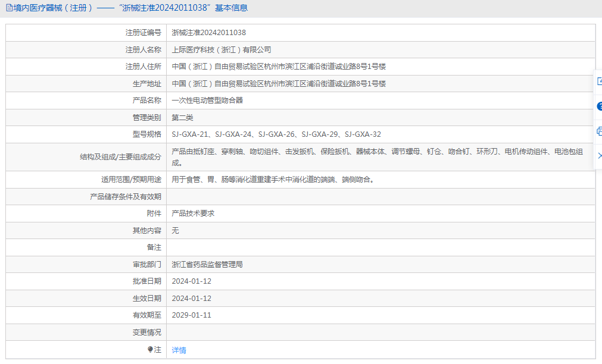Click the lightbulb icon beside 注

coord(150,349)
